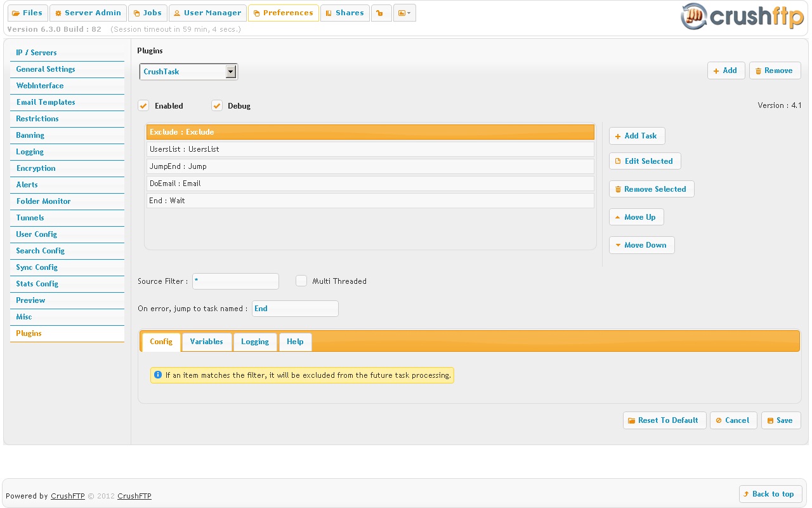Image resolution: width=812 pixels, height=508 pixels.
Task: Open General Settings in sidebar
Action: (x=67, y=69)
